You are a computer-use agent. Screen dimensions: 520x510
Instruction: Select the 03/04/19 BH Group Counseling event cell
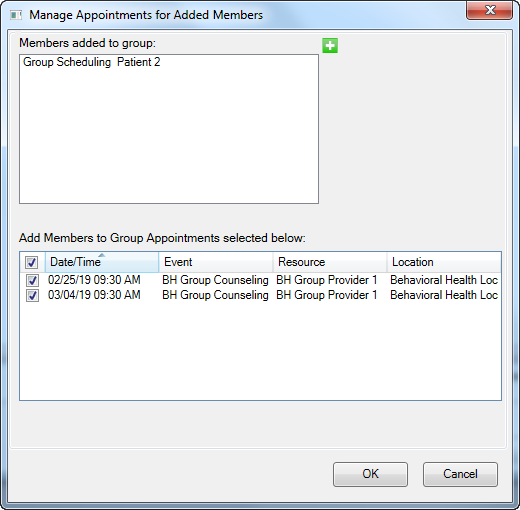click(x=215, y=295)
